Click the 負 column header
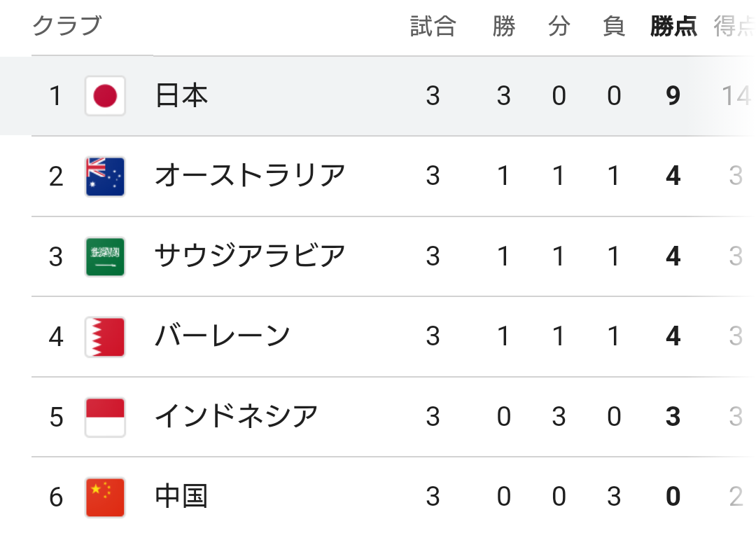The image size is (756, 538). point(614,27)
